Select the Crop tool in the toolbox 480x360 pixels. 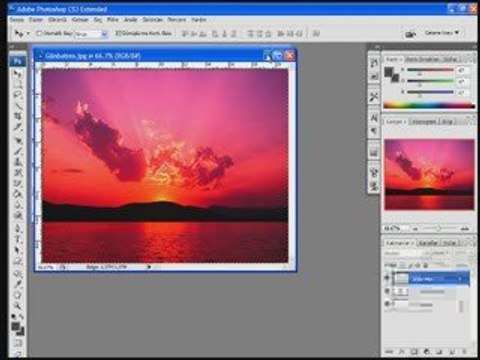tap(17, 116)
